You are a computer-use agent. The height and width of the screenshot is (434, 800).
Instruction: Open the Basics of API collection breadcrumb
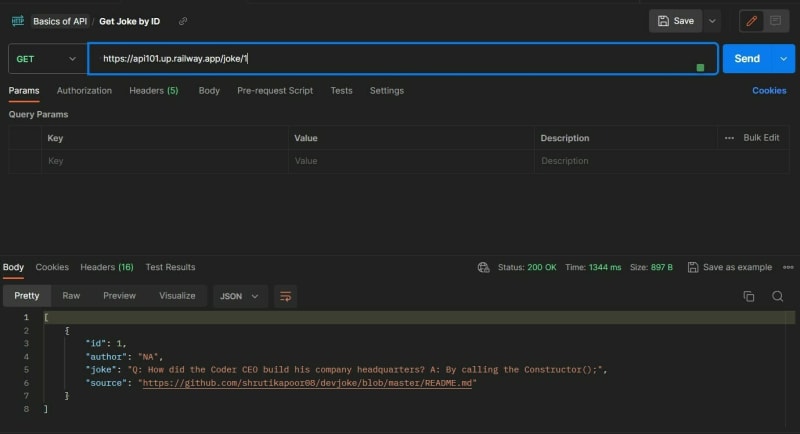(x=60, y=21)
